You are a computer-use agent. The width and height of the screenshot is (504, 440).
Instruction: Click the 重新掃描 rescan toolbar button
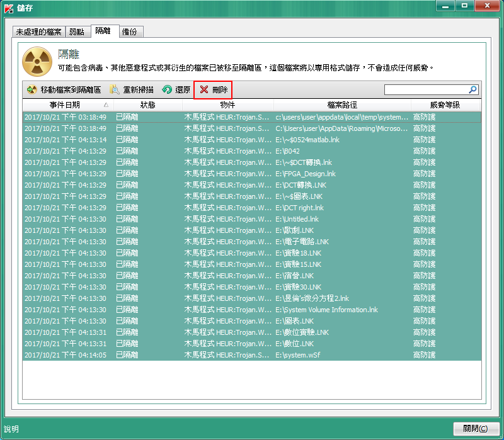pos(131,90)
